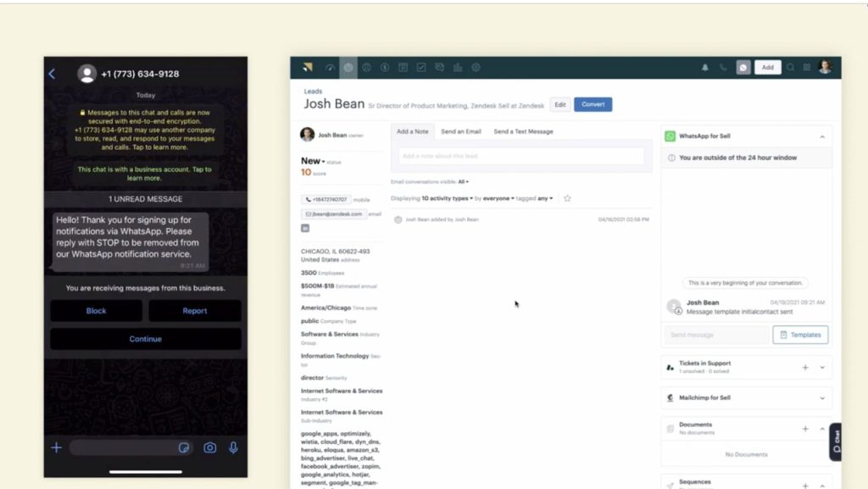868x489 pixels.
Task: Open the Tasks checkmark icon in navigation
Action: click(x=421, y=68)
